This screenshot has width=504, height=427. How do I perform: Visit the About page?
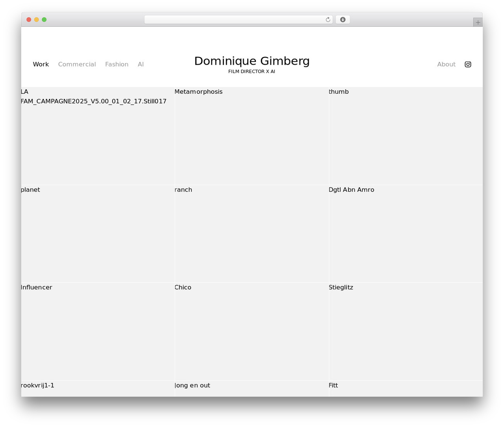[x=446, y=64]
